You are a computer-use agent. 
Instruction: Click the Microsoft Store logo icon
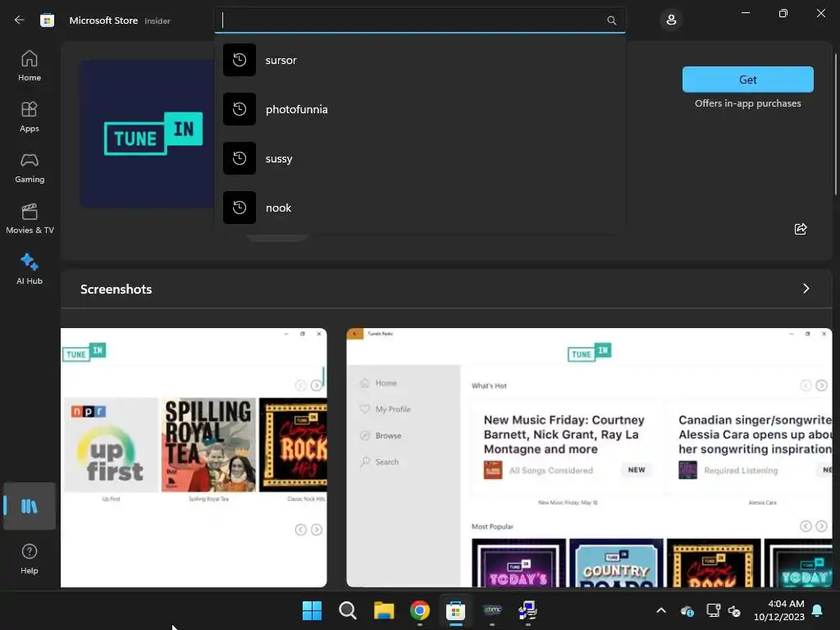[47, 21]
